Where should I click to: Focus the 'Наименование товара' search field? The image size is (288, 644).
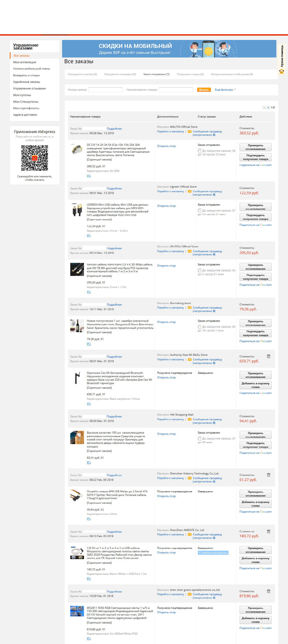coord(176,90)
